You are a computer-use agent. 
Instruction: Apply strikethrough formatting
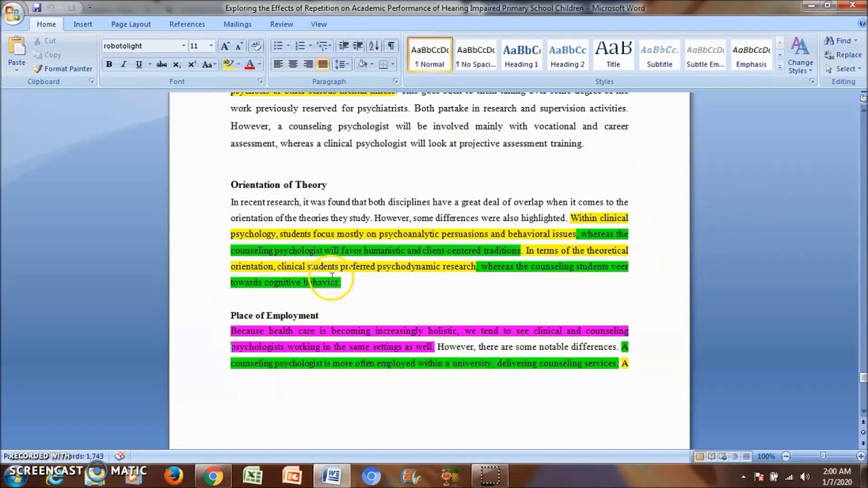tap(161, 64)
